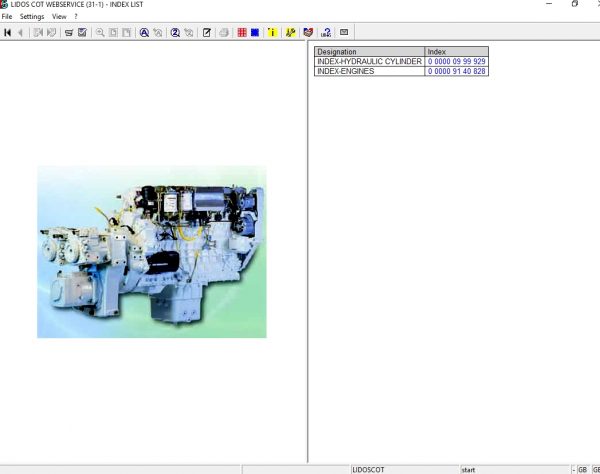Click the envelope mail icon
Image resolution: width=600 pixels, height=474 pixels.
(344, 32)
